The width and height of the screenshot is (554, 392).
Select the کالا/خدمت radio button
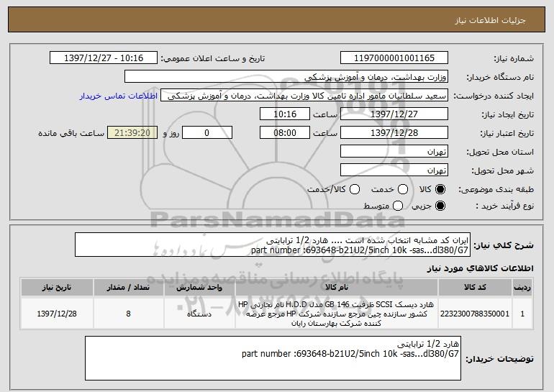(355, 190)
